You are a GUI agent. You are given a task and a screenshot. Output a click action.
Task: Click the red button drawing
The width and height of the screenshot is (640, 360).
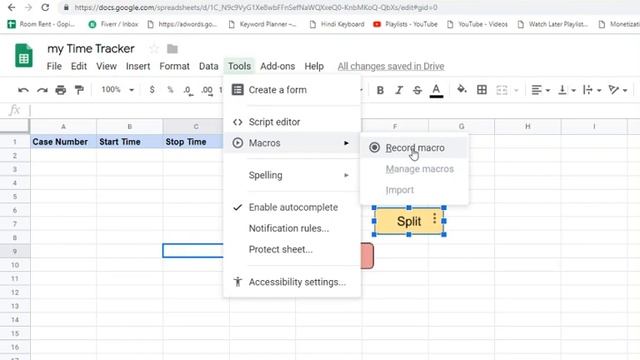[367, 256]
